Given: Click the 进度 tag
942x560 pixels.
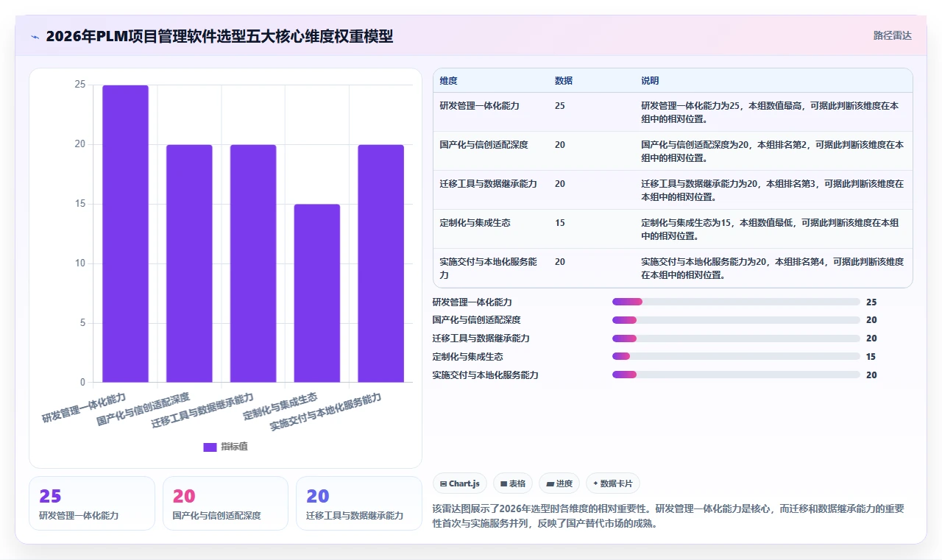Looking at the screenshot, I should pos(559,483).
